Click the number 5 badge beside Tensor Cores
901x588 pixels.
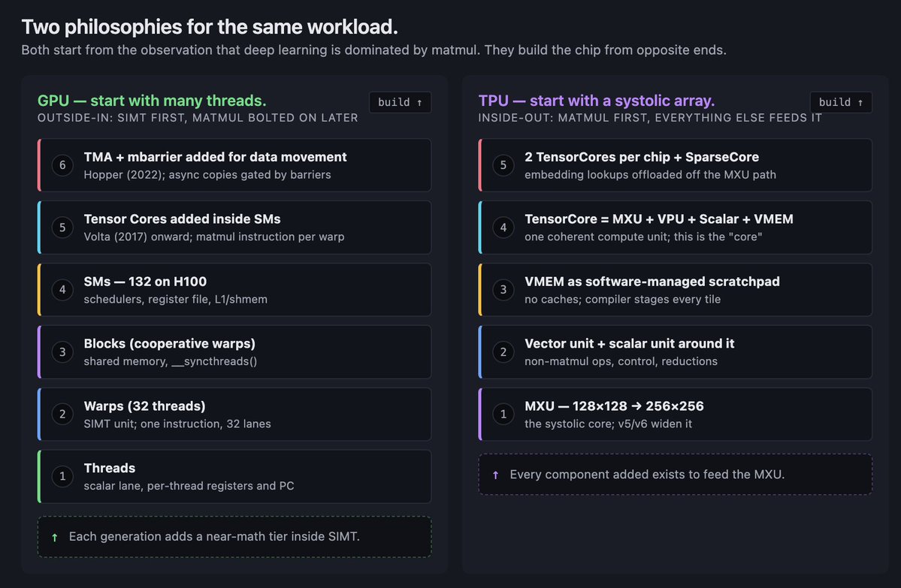62,227
